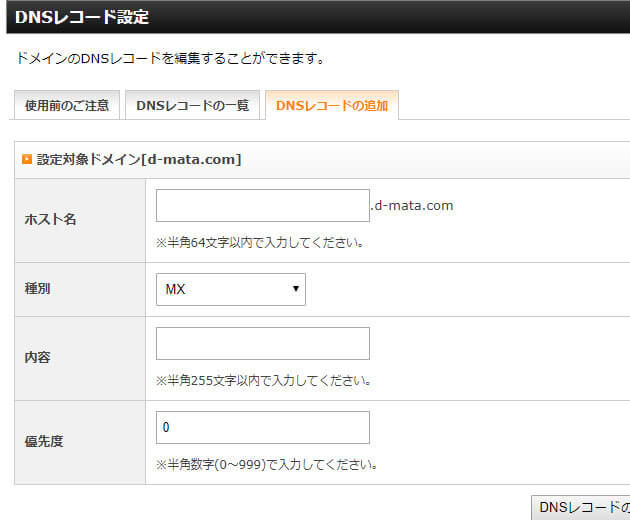Image resolution: width=630 pixels, height=520 pixels.
Task: Click the 種別 row label
Action: tap(38, 289)
